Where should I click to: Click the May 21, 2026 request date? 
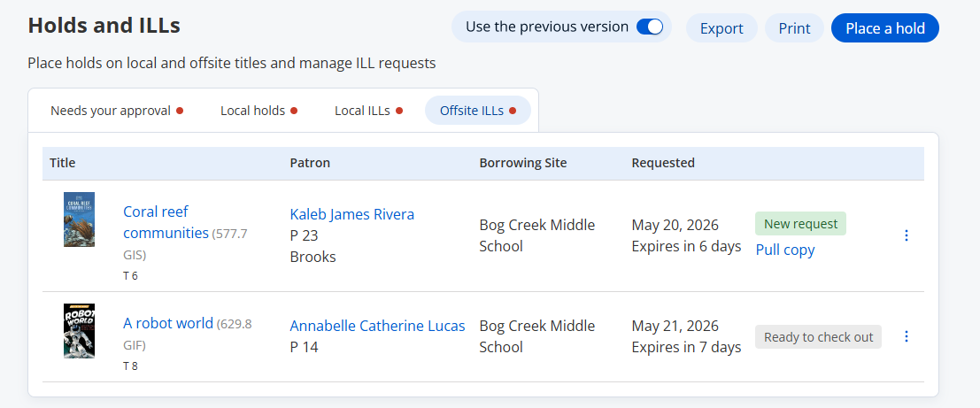coord(675,327)
